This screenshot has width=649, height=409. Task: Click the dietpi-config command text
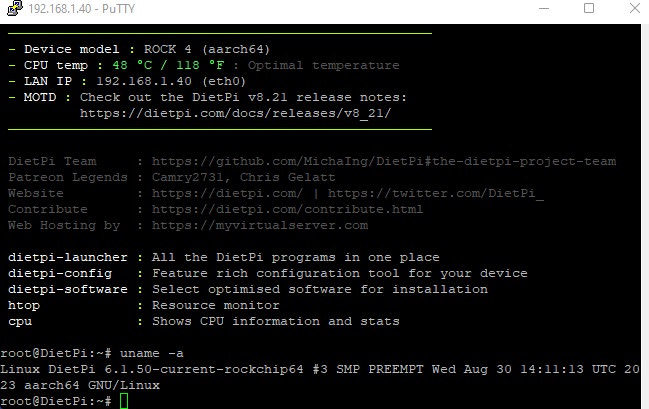[x=60, y=274]
